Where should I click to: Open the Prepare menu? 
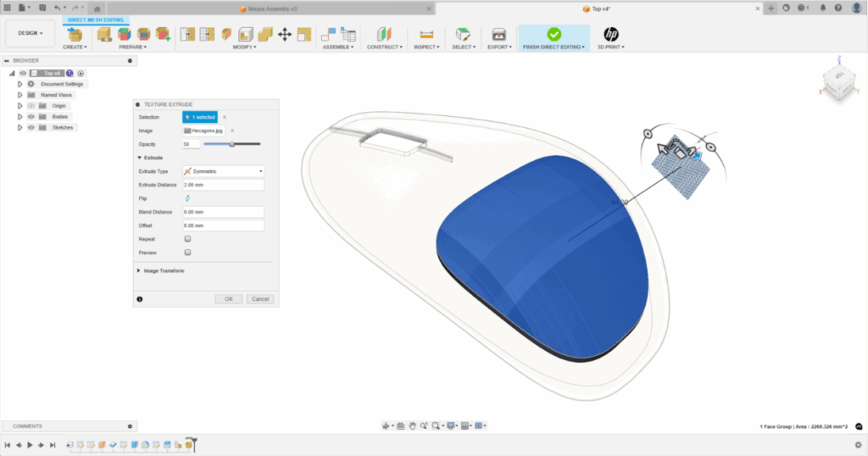tap(133, 47)
